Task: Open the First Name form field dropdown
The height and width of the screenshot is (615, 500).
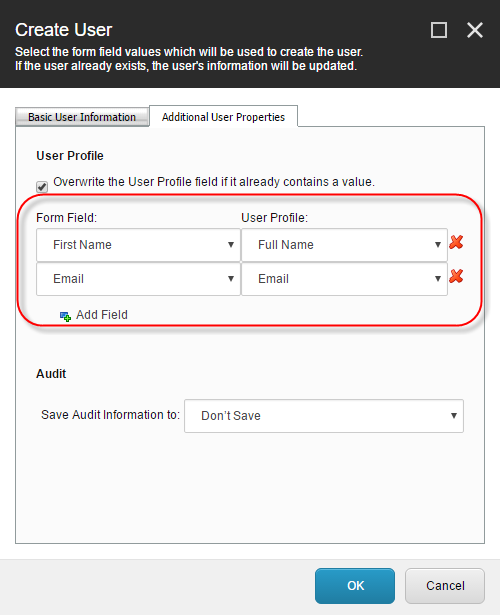Action: coord(138,245)
